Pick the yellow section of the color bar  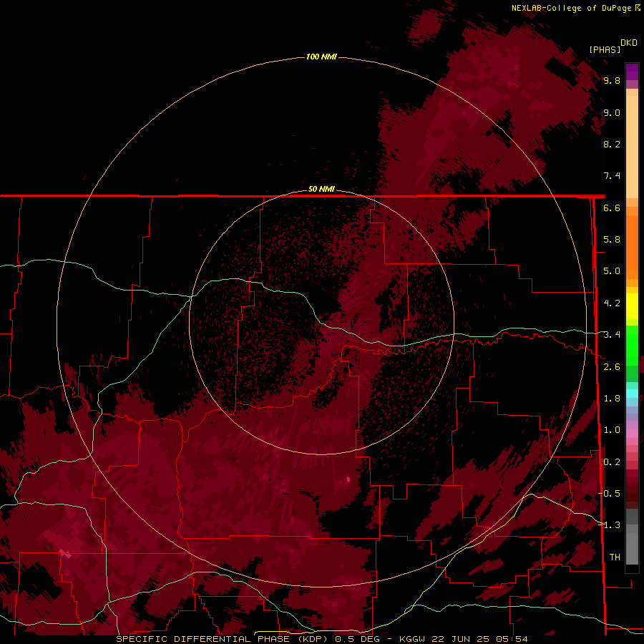click(x=632, y=306)
